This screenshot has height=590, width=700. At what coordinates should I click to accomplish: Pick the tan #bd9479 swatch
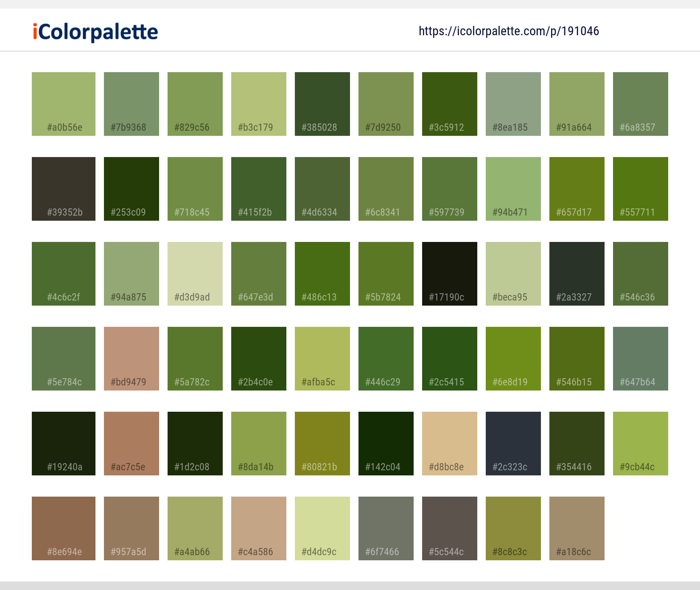pos(132,359)
